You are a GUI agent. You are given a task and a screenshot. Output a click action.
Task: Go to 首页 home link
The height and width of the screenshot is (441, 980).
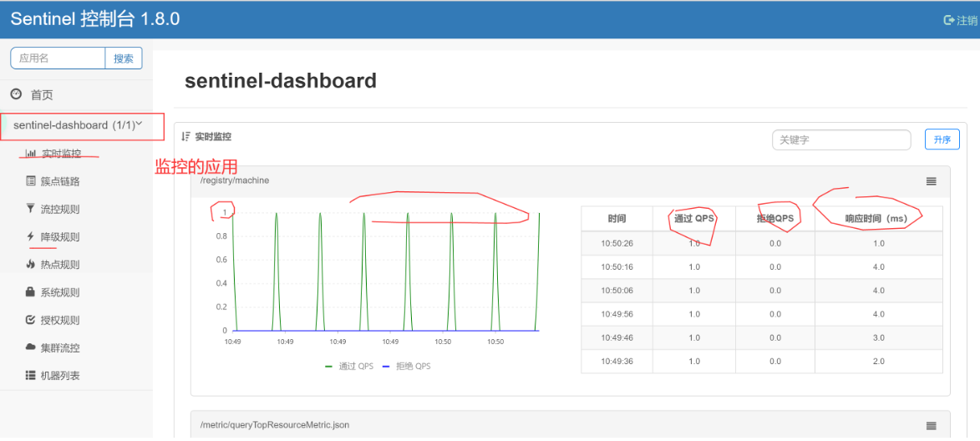coord(42,95)
